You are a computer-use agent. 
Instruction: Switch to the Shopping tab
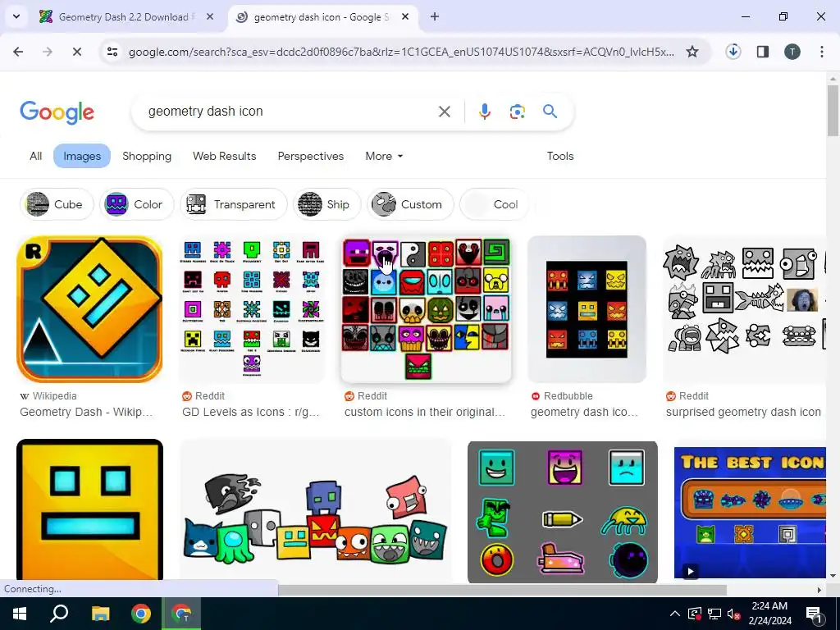[147, 156]
